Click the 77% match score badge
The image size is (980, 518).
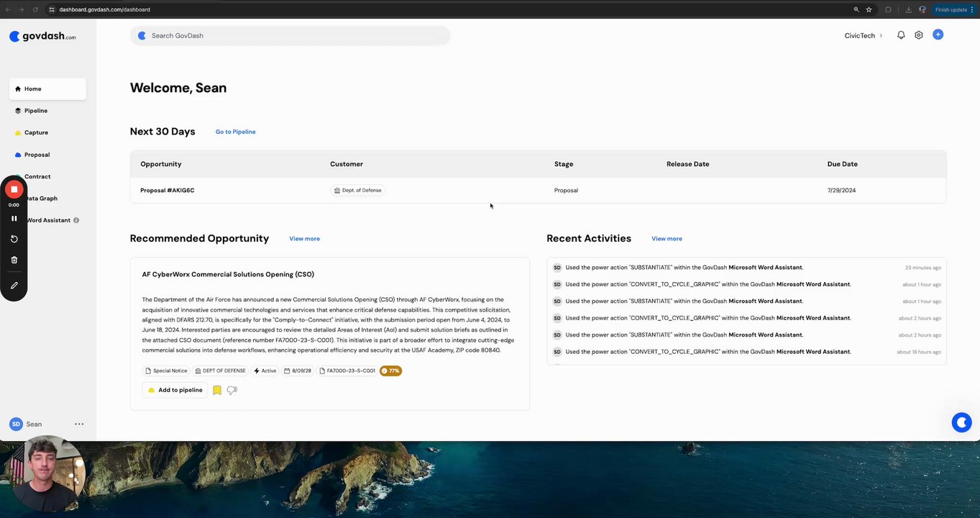point(390,371)
